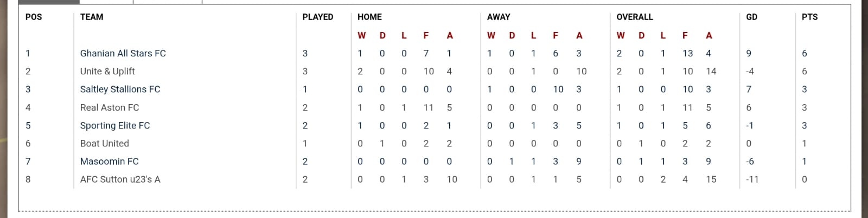Open Ghanian All Stars FC team page
The height and width of the screenshot is (218, 868).
(123, 53)
